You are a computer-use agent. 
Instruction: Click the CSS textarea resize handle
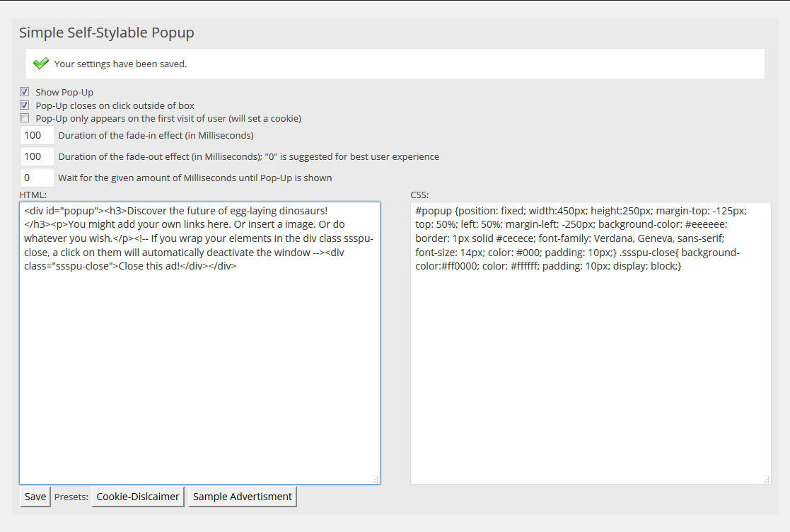767,480
